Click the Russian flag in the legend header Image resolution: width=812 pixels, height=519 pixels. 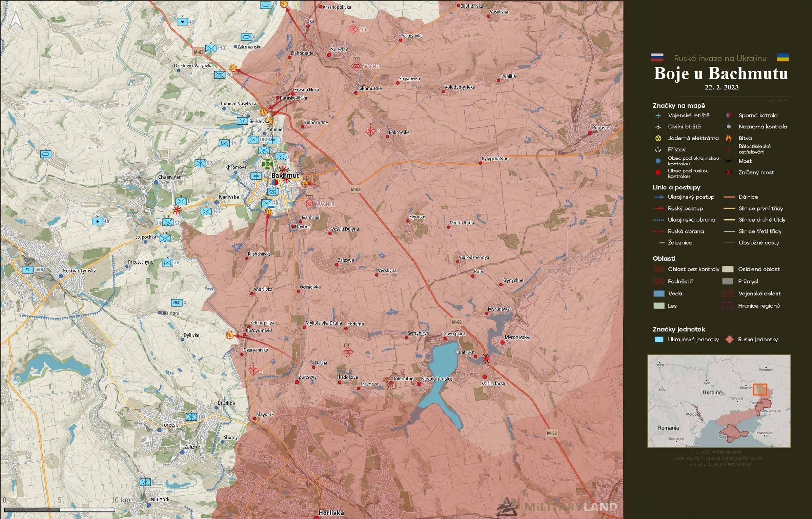[x=657, y=58]
